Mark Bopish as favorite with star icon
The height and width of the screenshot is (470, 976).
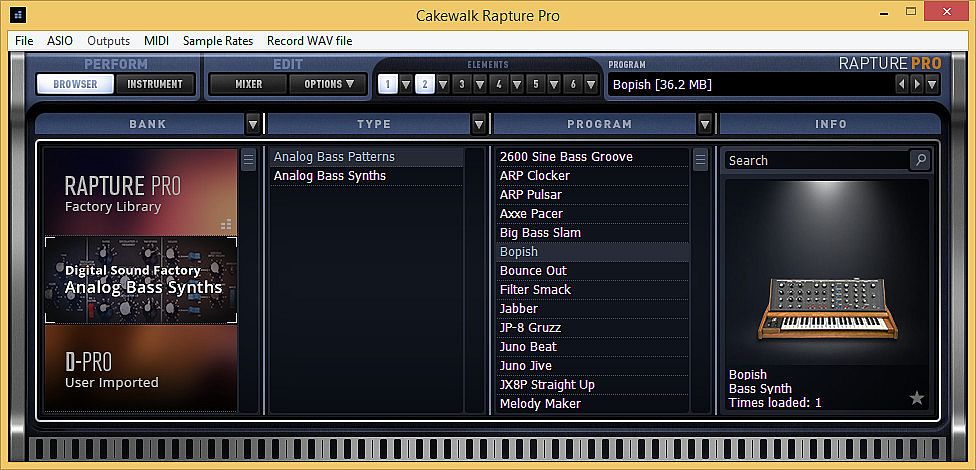pyautogui.click(x=917, y=398)
